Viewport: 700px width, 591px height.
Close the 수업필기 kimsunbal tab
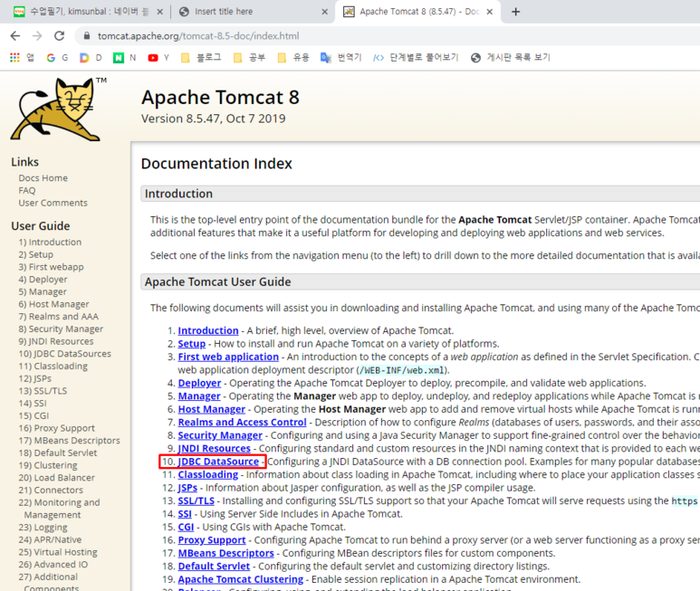[159, 12]
